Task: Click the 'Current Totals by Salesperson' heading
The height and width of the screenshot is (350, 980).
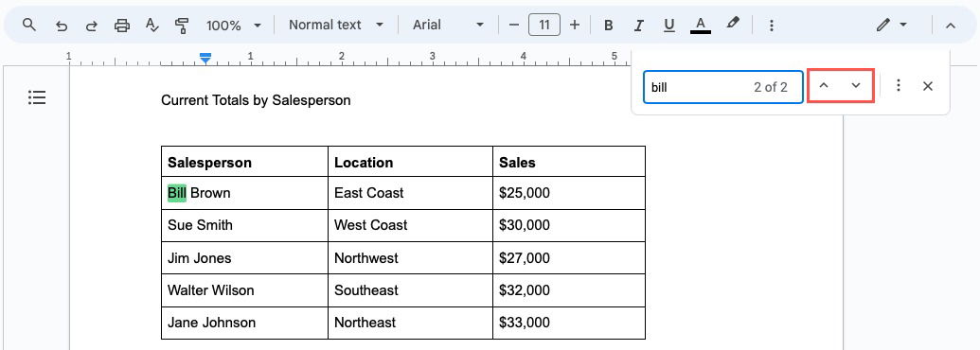Action: pos(256,100)
